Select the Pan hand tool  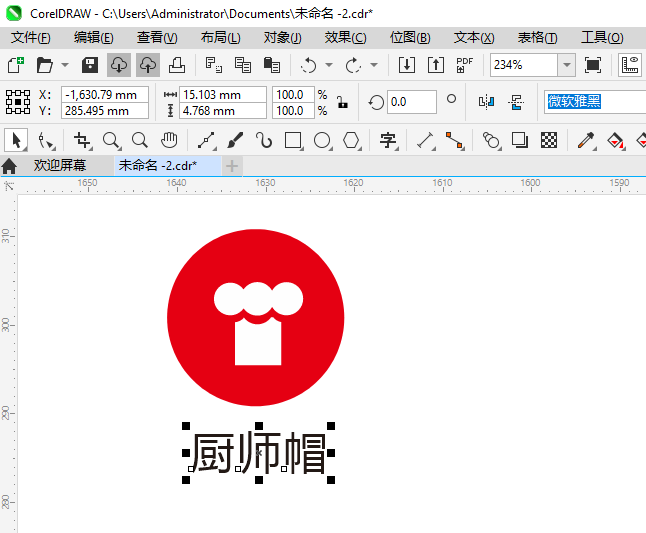(x=169, y=140)
